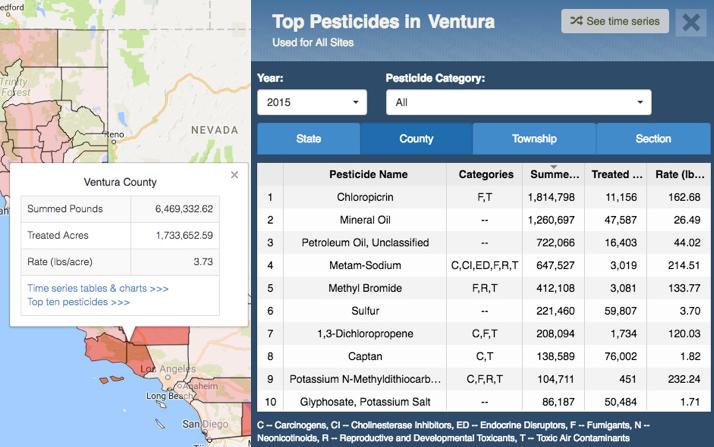714x447 pixels.
Task: Switch to the State tab
Action: click(308, 139)
